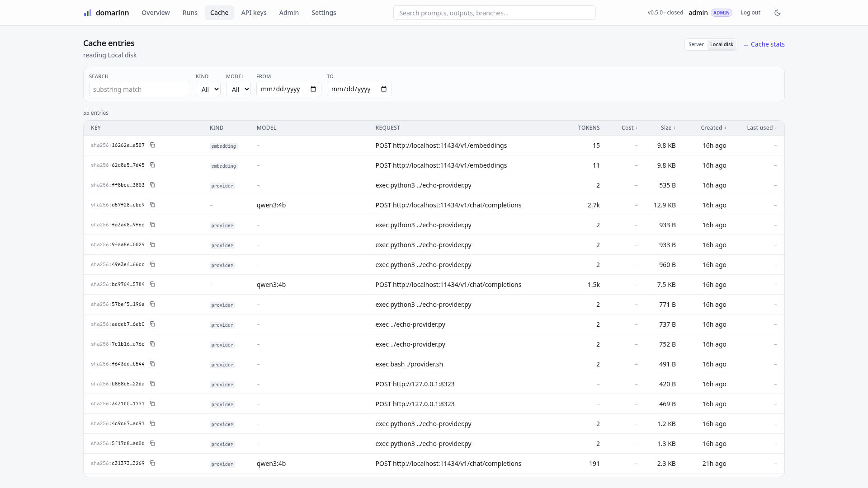Copy key sha256:ff8bce…3803
This screenshot has height=488, width=868.
(x=152, y=185)
